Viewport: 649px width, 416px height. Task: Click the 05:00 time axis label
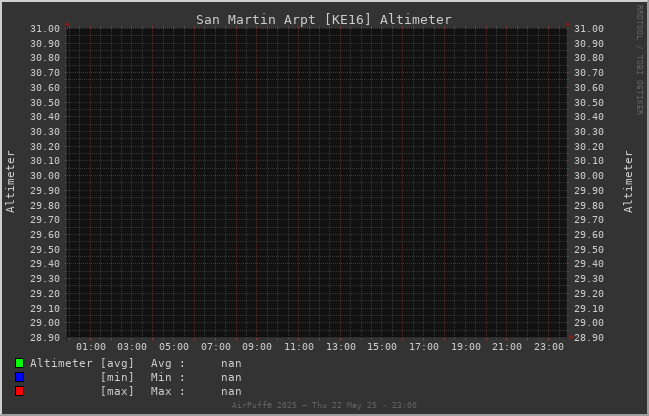click(174, 347)
